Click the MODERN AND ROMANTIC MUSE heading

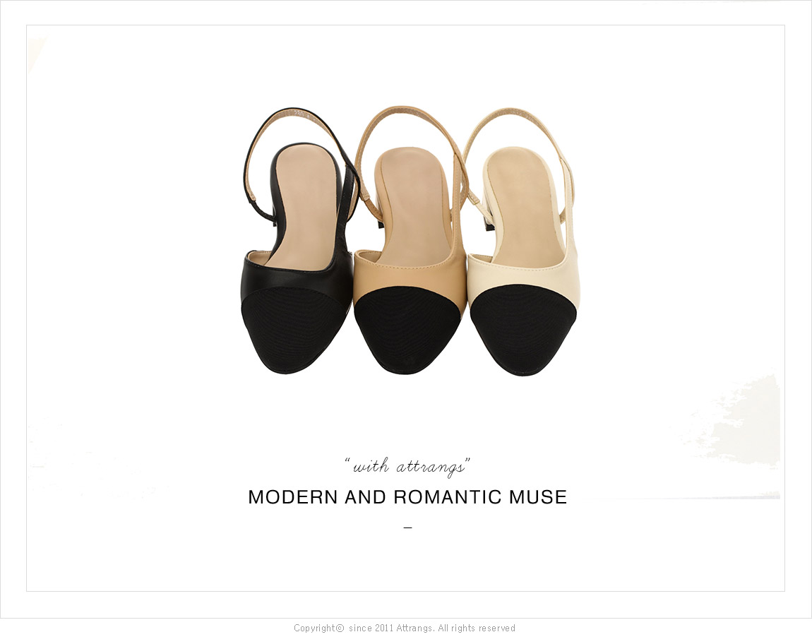[x=407, y=497]
